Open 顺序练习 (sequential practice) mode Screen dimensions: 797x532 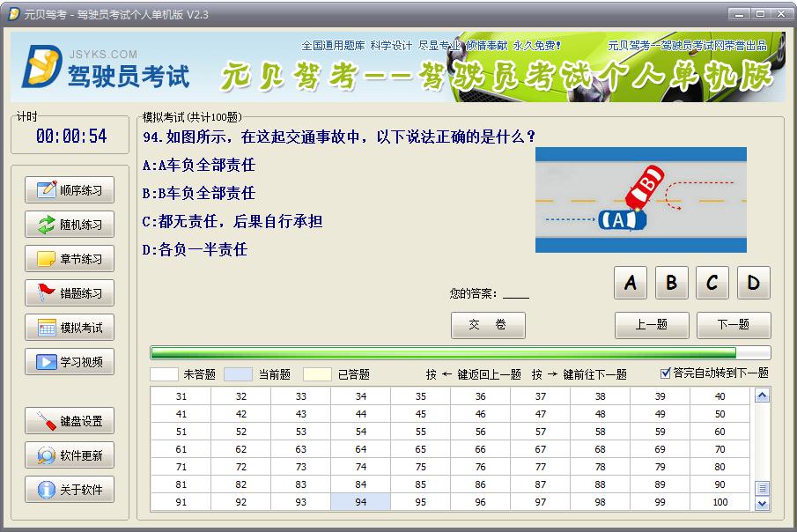(69, 188)
